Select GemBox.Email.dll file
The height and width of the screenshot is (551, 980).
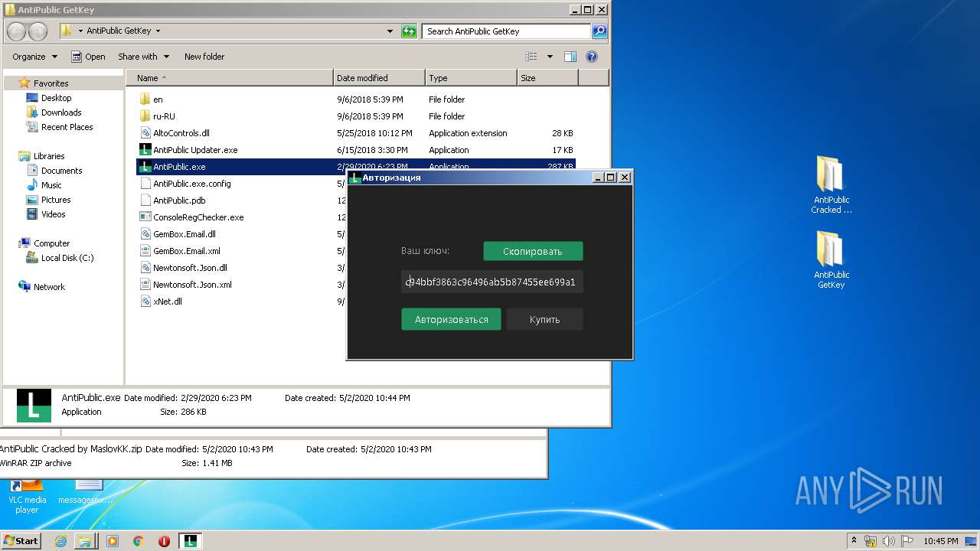(x=184, y=234)
